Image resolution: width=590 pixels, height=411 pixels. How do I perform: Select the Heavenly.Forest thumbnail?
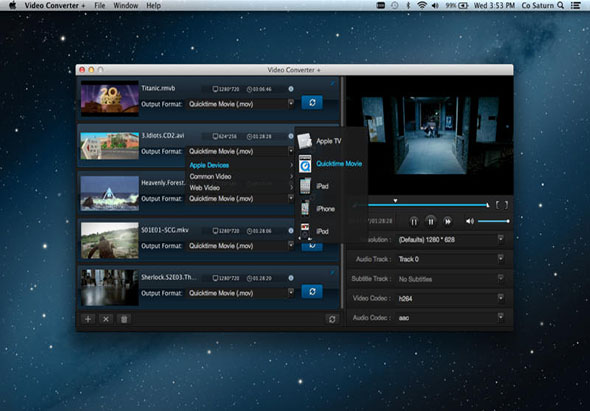(x=109, y=193)
